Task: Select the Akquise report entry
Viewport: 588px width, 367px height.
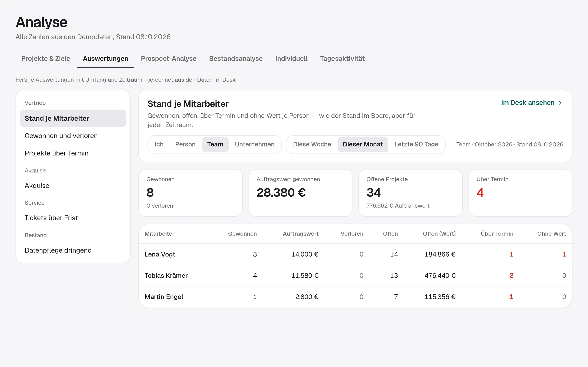Action: point(73,185)
